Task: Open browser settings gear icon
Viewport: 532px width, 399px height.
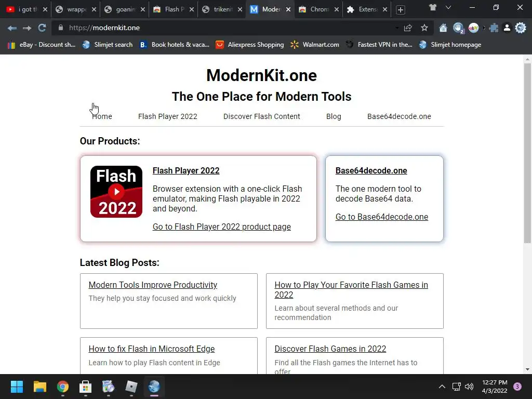Action: pos(521,28)
